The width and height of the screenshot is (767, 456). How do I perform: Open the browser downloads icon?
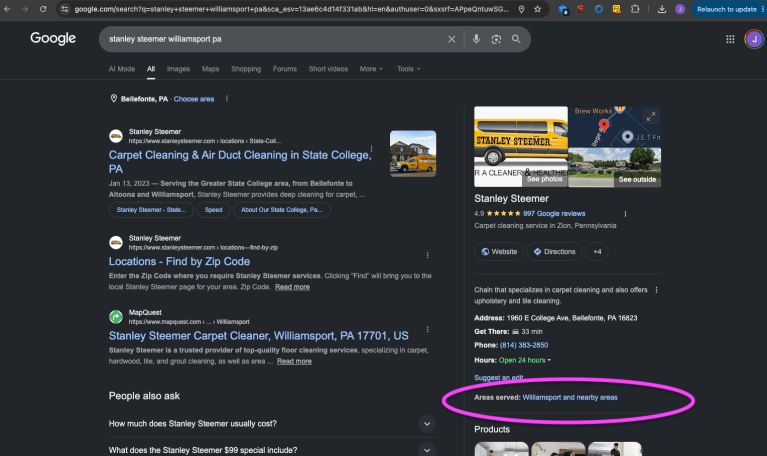click(x=662, y=9)
